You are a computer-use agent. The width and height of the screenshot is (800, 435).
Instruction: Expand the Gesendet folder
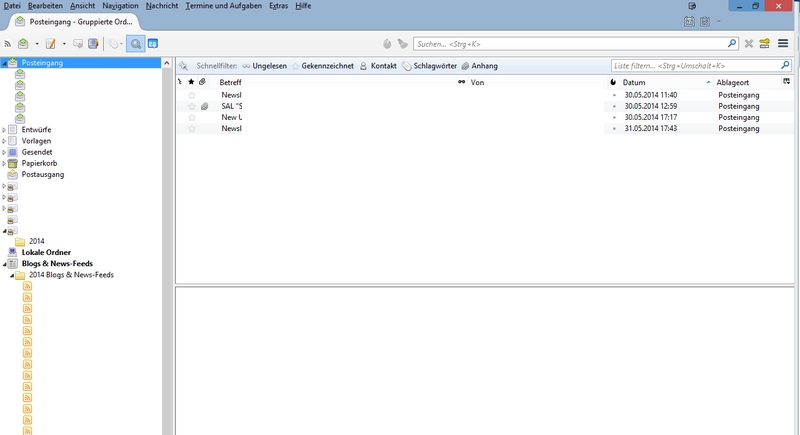pyautogui.click(x=4, y=152)
